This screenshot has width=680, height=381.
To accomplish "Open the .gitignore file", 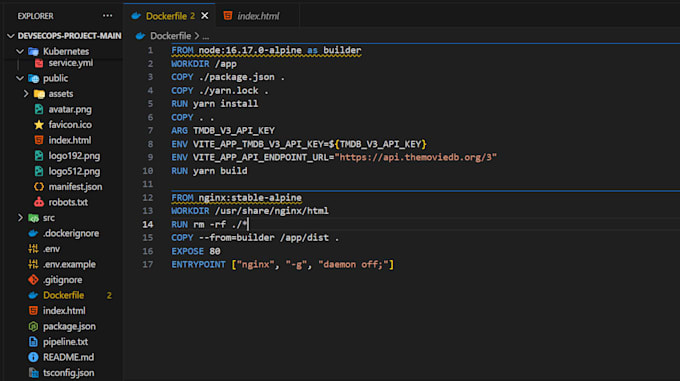I will pyautogui.click(x=62, y=280).
